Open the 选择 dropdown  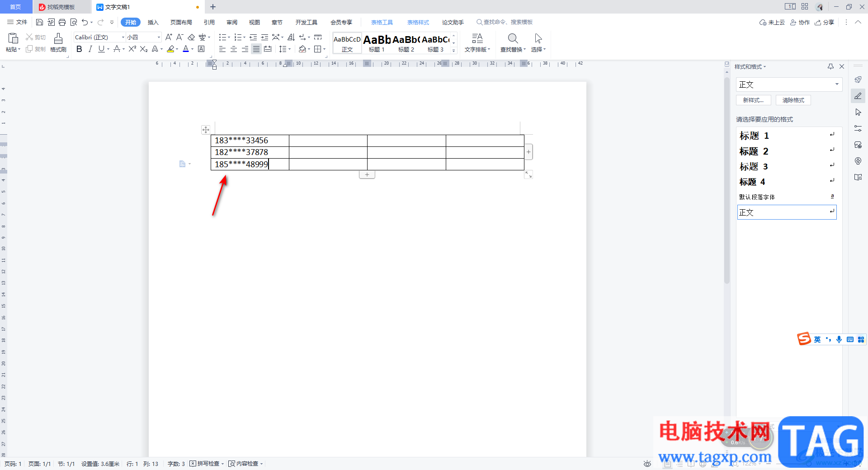538,49
